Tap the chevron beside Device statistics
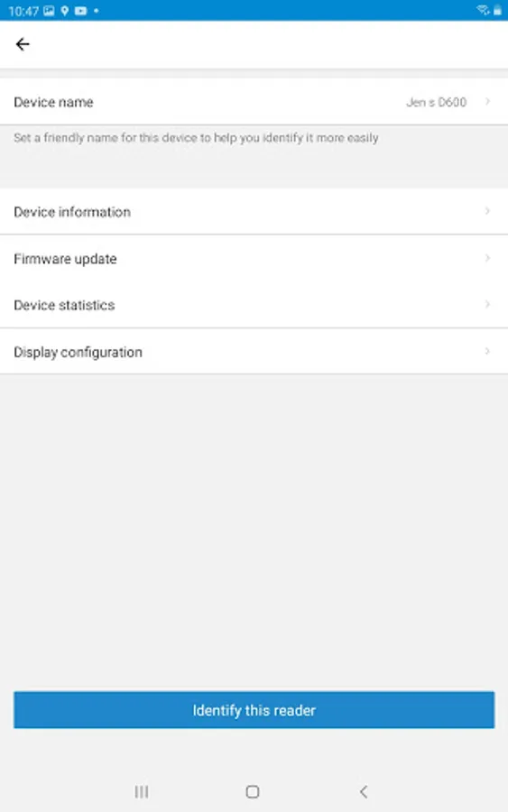This screenshot has height=812, width=508. click(487, 304)
